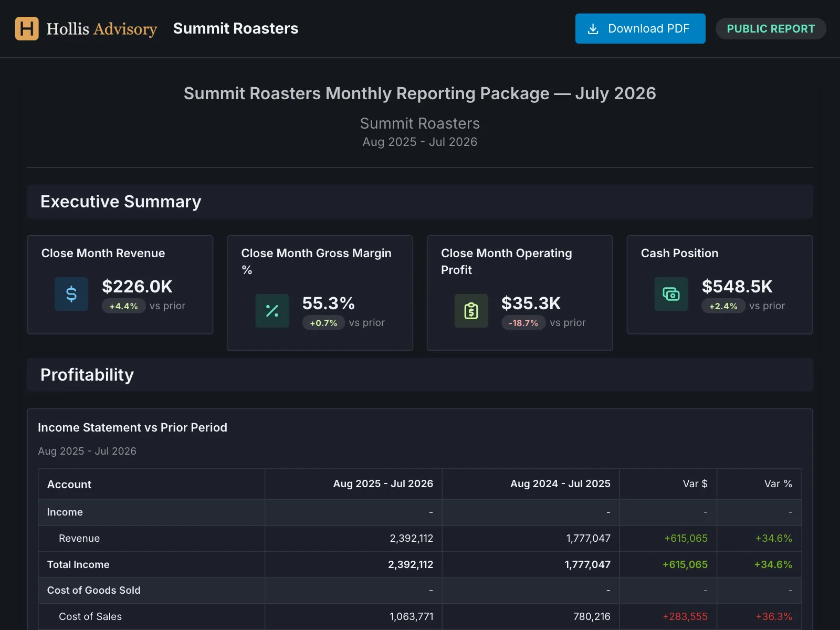Click Total Income prior value 1,777,047

[x=587, y=564]
